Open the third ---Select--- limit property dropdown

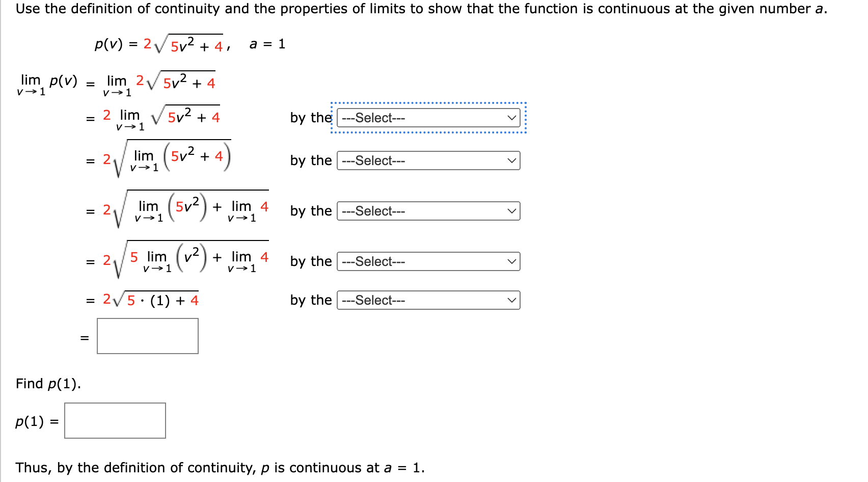(428, 211)
